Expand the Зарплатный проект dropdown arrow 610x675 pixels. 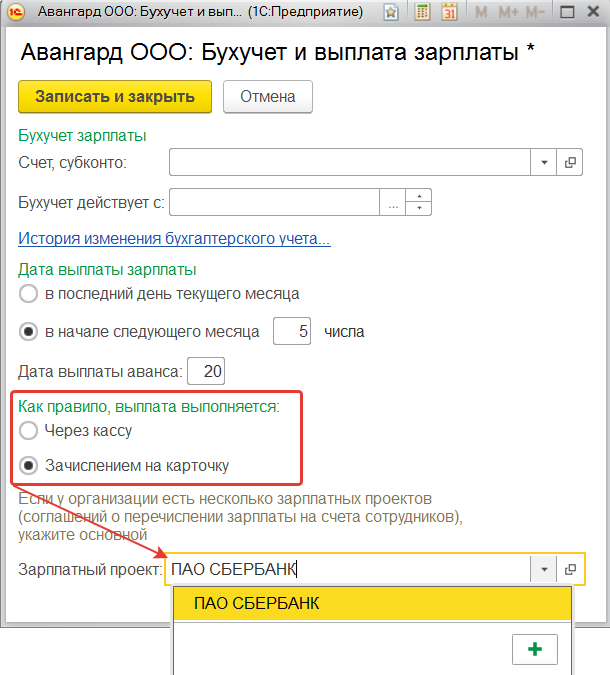tap(544, 569)
